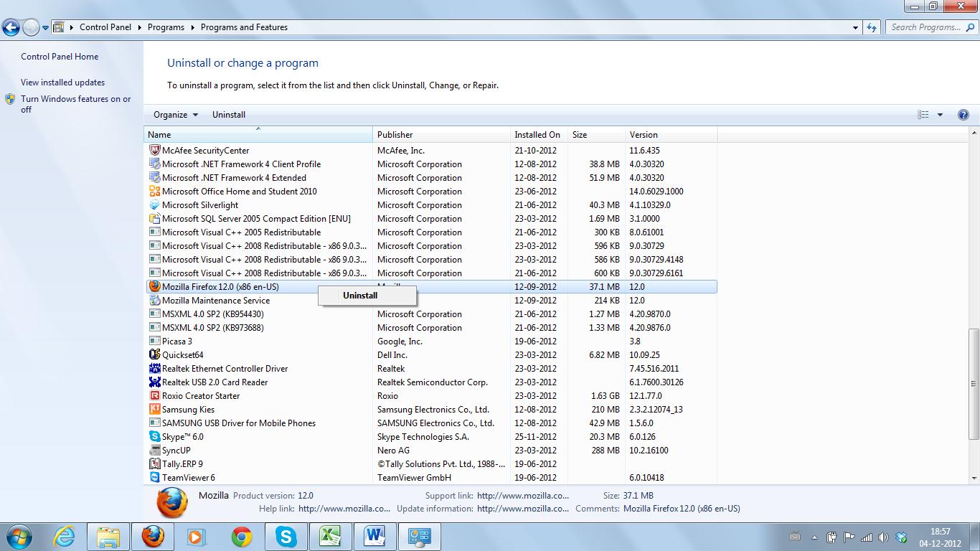This screenshot has height=551, width=980.
Task: Click the volume speaker tray icon
Action: (883, 537)
